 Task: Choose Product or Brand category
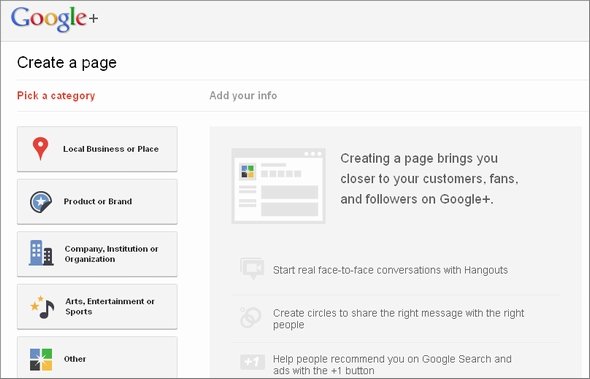click(97, 202)
